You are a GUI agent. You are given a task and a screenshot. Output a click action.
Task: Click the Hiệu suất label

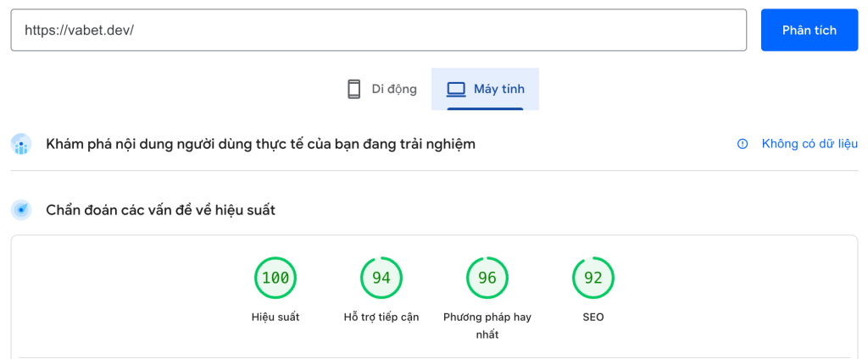click(x=275, y=318)
